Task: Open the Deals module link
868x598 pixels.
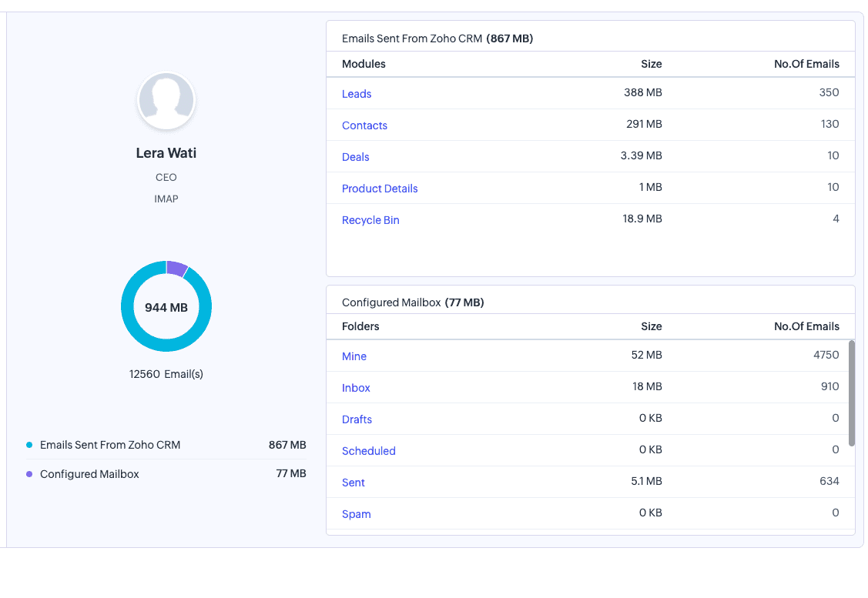Action: point(355,157)
